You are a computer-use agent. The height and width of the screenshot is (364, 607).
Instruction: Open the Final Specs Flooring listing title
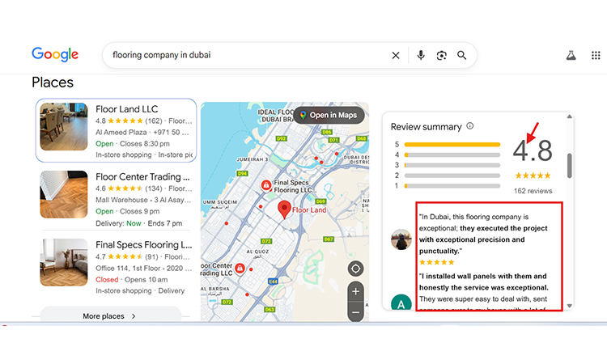[143, 245]
